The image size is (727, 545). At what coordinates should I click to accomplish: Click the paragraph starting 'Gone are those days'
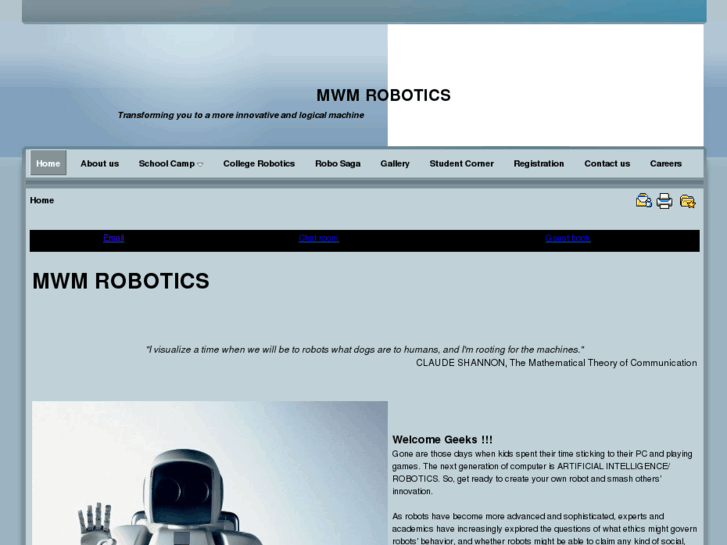542,472
